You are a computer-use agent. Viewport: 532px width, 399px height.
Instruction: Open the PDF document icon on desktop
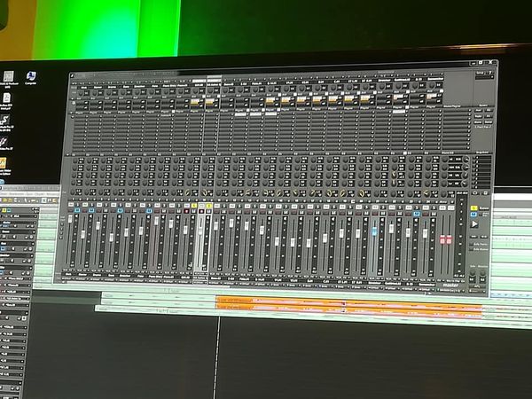[x=6, y=100]
